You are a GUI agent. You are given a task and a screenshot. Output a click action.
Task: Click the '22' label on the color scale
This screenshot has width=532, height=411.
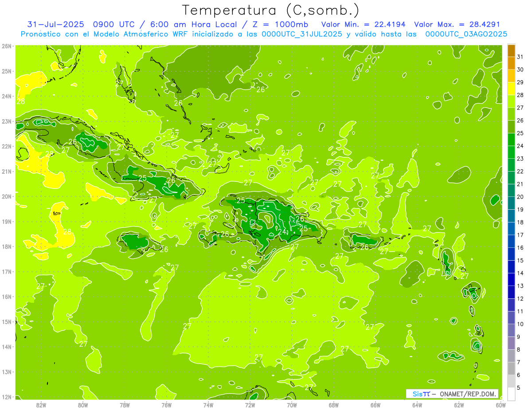click(520, 171)
